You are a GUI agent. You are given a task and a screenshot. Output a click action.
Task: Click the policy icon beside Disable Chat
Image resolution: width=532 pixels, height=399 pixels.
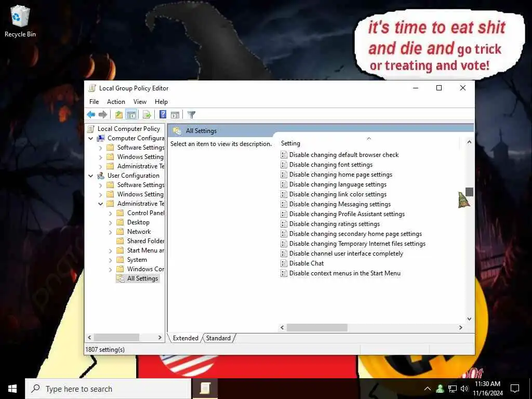(284, 263)
